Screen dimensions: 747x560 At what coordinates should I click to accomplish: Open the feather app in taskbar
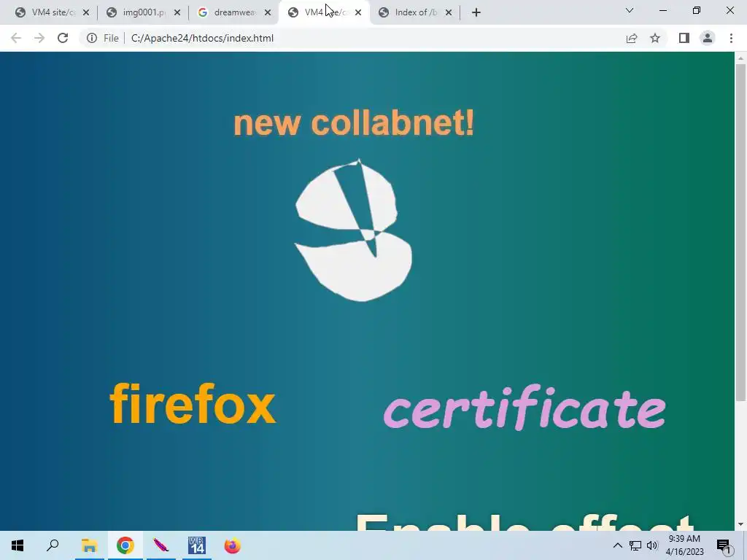[x=161, y=545]
